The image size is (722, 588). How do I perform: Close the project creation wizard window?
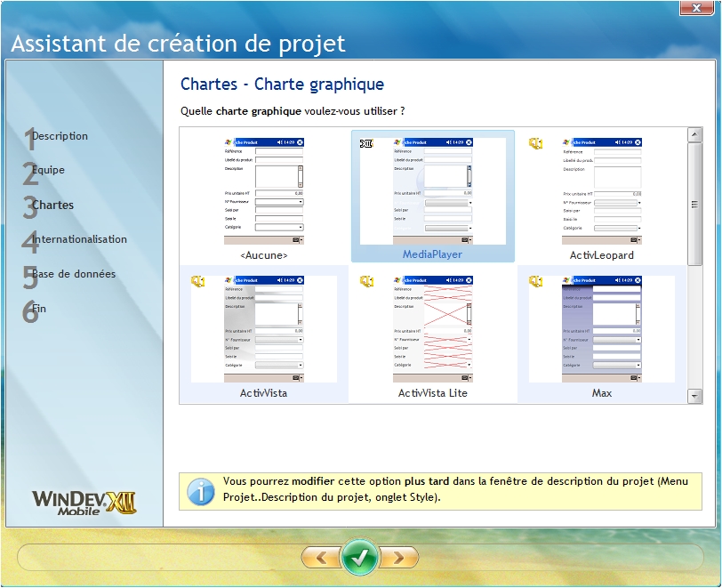point(697,8)
